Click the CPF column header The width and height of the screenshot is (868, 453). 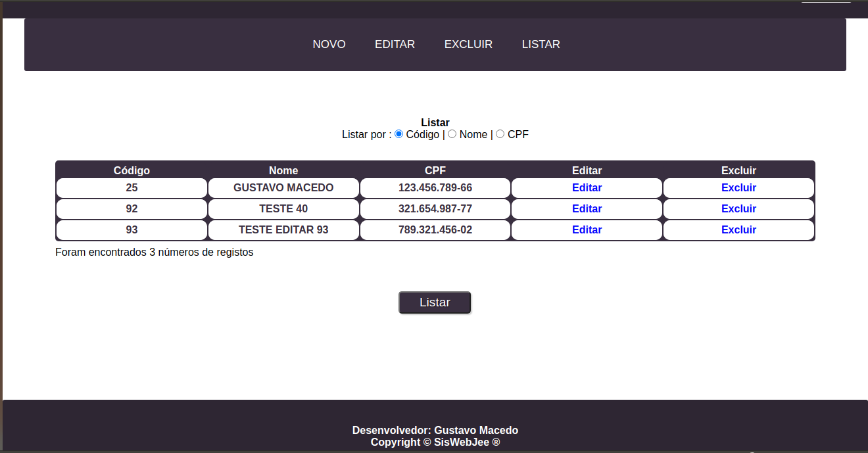(435, 170)
